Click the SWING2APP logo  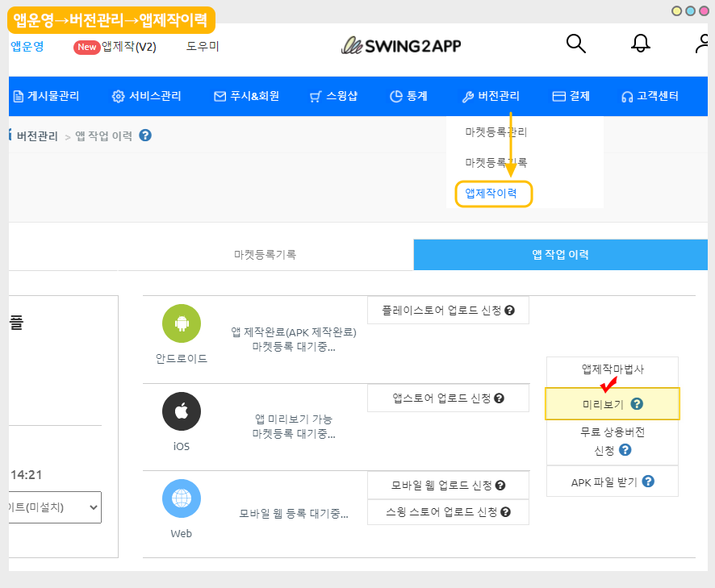pos(401,46)
